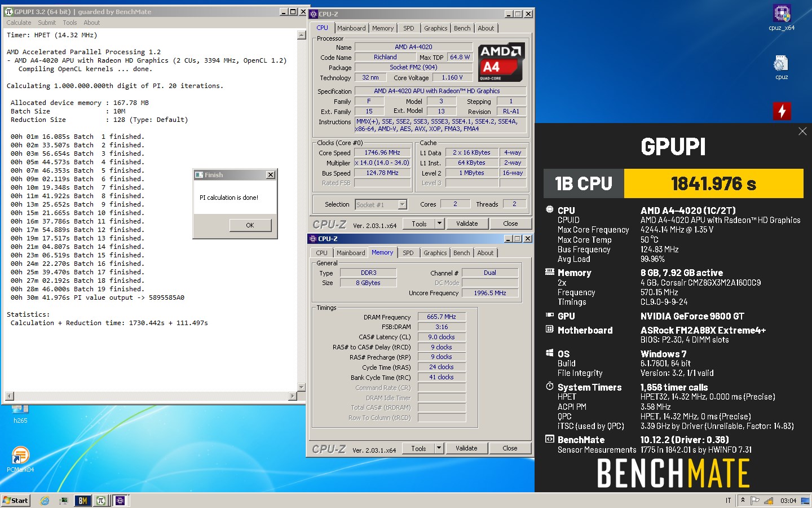This screenshot has height=508, width=812.
Task: Click the Start button on the taskbar
Action: pos(16,501)
